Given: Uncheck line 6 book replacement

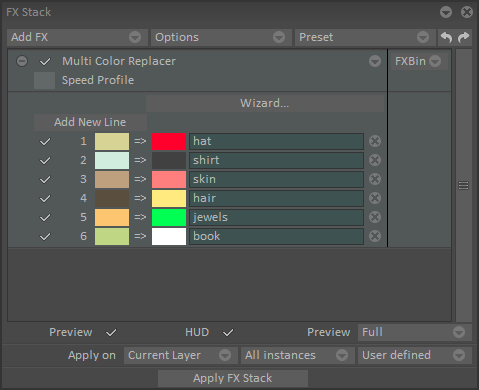Looking at the screenshot, I should click(45, 236).
